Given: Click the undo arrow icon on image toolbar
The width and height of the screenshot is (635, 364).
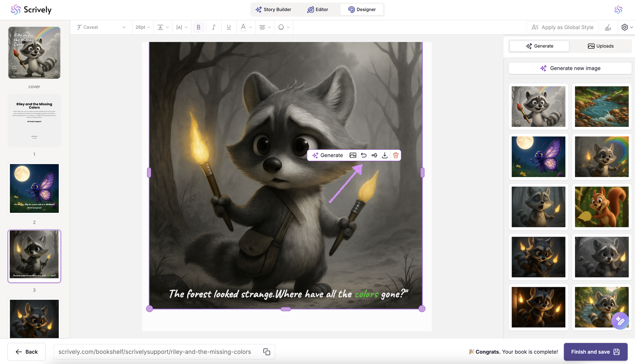Looking at the screenshot, I should [x=364, y=155].
